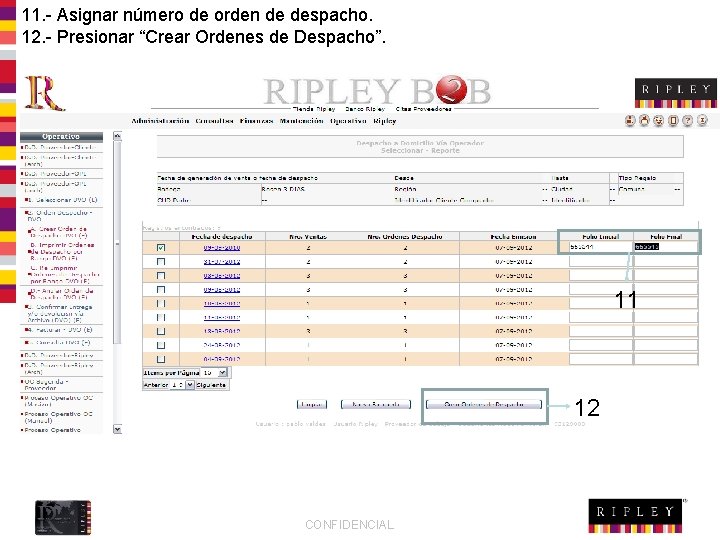Open the Administración menu
The height and width of the screenshot is (540, 720).
[160, 121]
